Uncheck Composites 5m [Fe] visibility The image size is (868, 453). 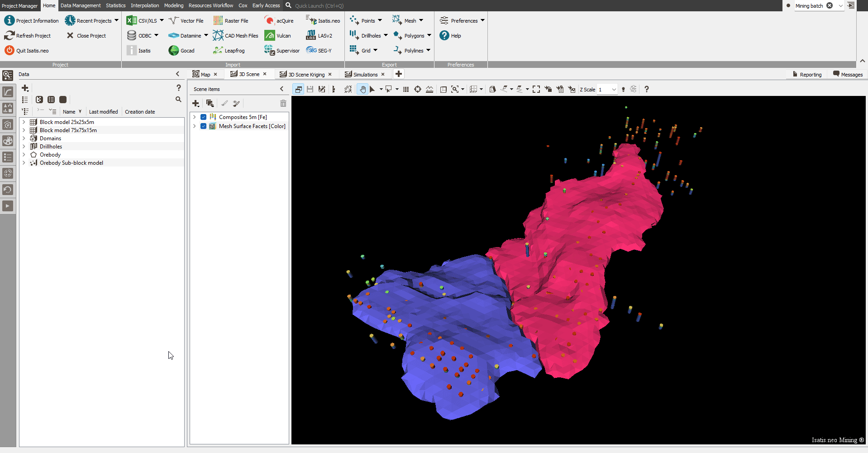(x=204, y=117)
